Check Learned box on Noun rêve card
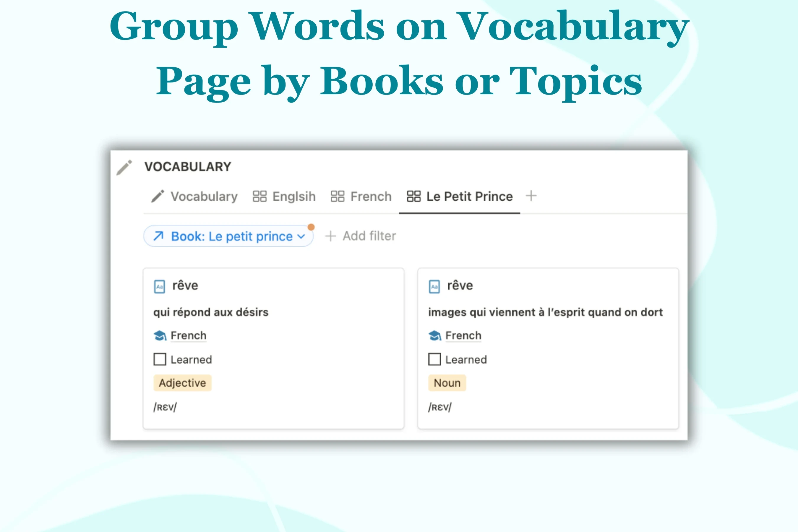 coord(435,359)
